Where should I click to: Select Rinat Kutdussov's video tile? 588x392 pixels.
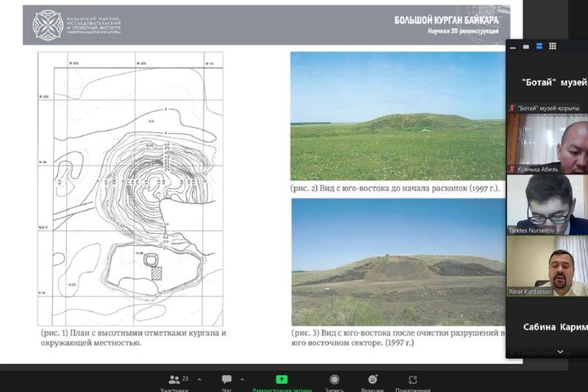pyautogui.click(x=547, y=266)
